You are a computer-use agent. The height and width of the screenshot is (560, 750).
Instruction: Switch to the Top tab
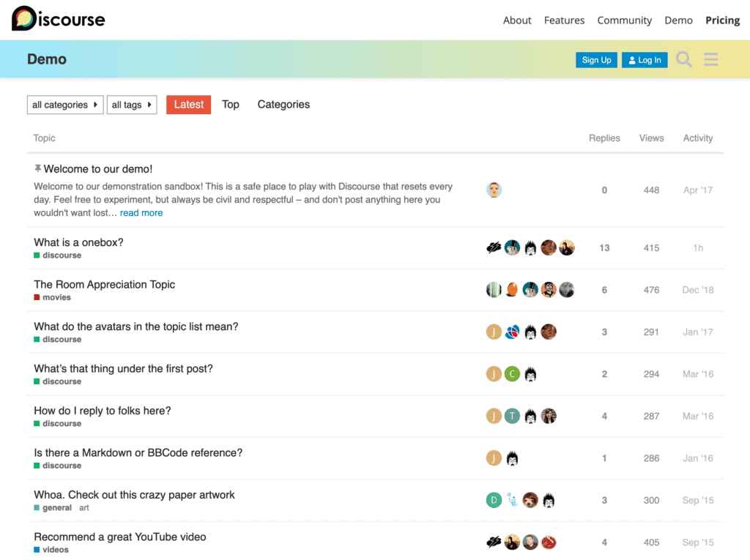(x=231, y=105)
